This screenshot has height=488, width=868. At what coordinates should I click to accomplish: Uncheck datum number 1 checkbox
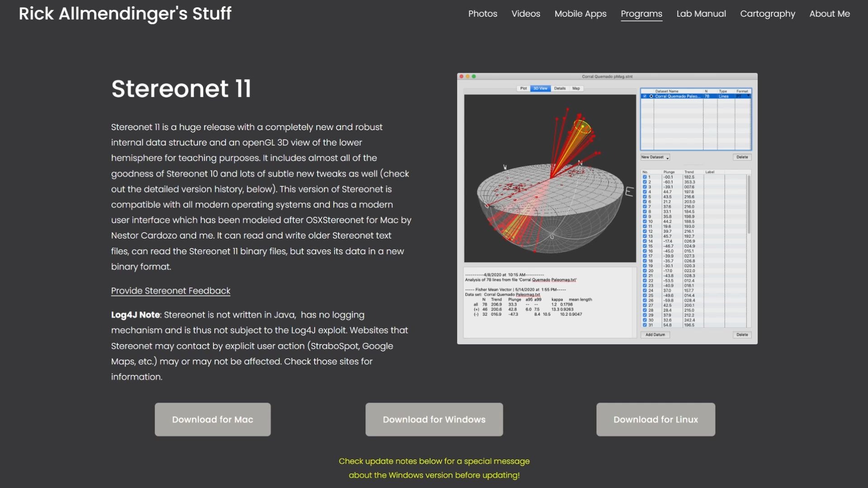click(x=645, y=177)
